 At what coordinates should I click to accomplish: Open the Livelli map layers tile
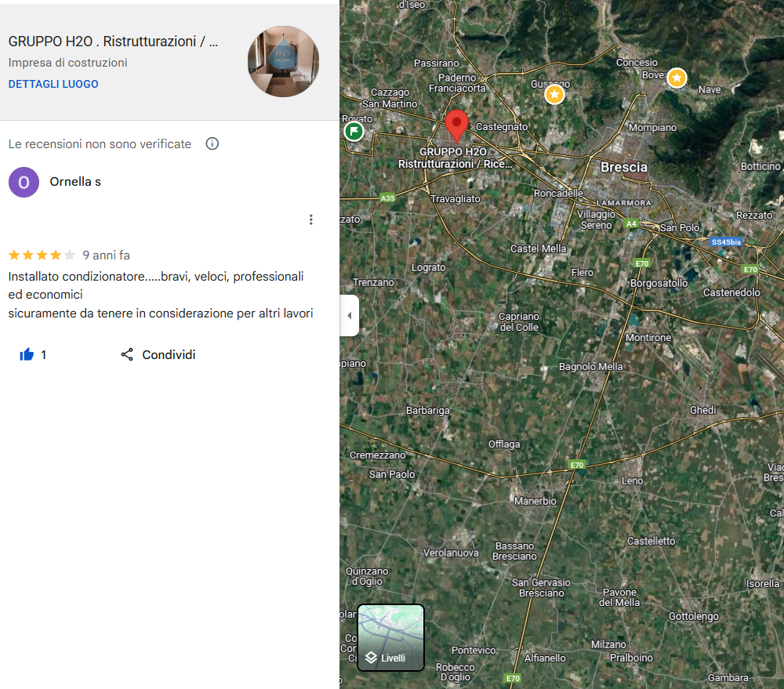pyautogui.click(x=390, y=637)
